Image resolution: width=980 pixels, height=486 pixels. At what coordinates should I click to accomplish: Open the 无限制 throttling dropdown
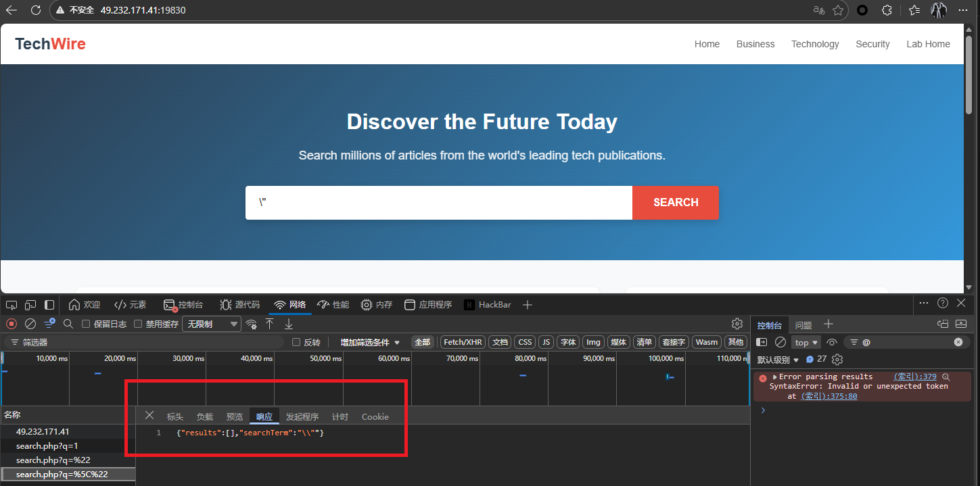212,324
